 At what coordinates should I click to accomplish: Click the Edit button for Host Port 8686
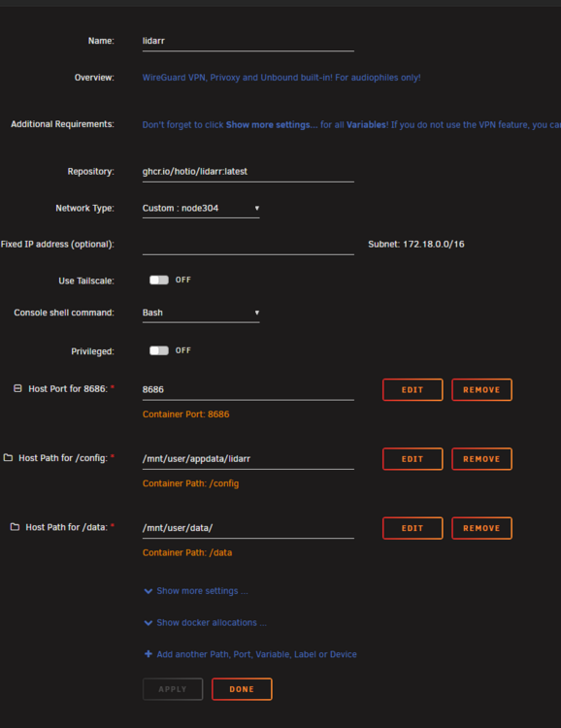click(412, 389)
